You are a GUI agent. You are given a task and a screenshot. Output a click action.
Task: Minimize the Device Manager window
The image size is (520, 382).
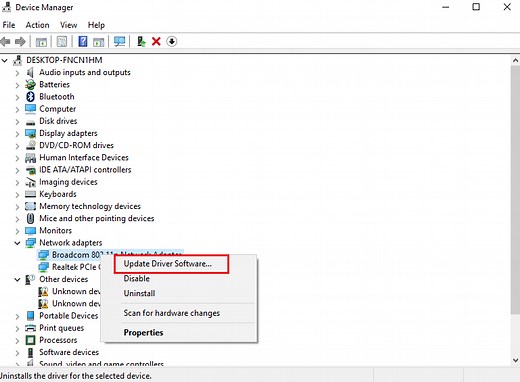(445, 7)
